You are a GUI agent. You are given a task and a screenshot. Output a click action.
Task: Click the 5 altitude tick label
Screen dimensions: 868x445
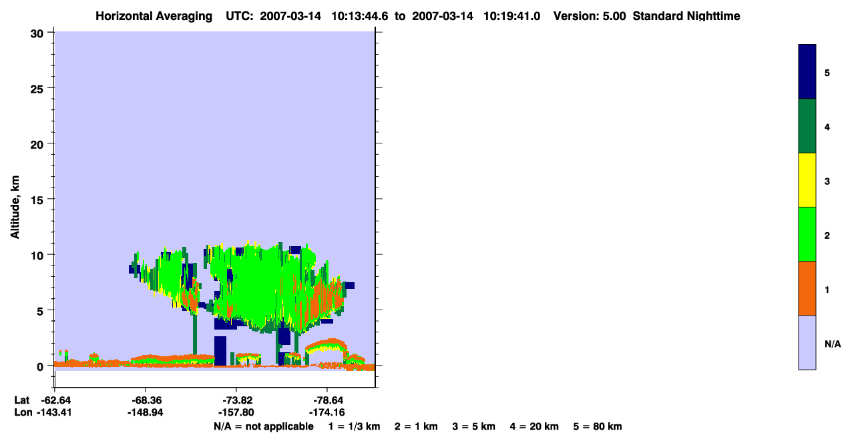click(x=41, y=311)
